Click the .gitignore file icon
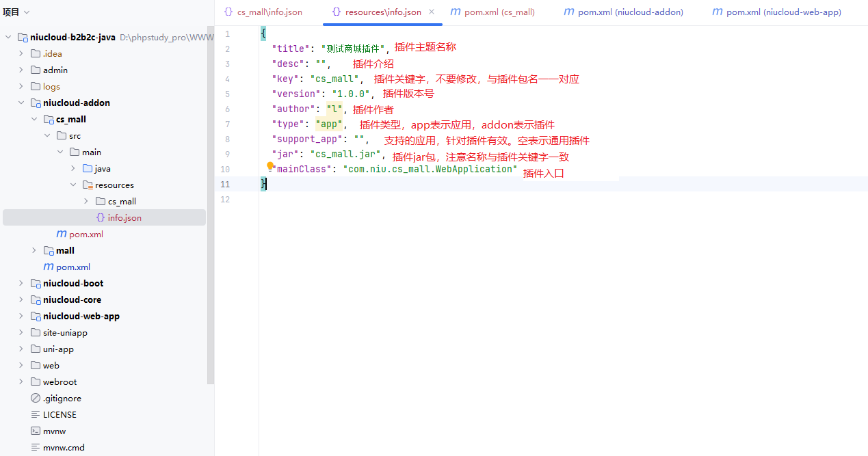The height and width of the screenshot is (456, 868). pos(36,399)
